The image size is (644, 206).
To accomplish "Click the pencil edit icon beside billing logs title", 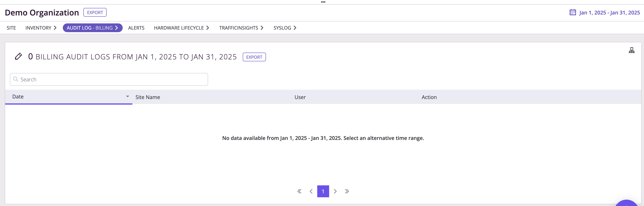I will [18, 57].
